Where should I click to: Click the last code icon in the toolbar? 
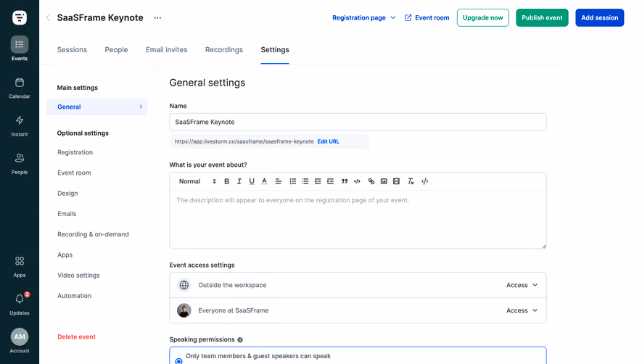point(425,181)
